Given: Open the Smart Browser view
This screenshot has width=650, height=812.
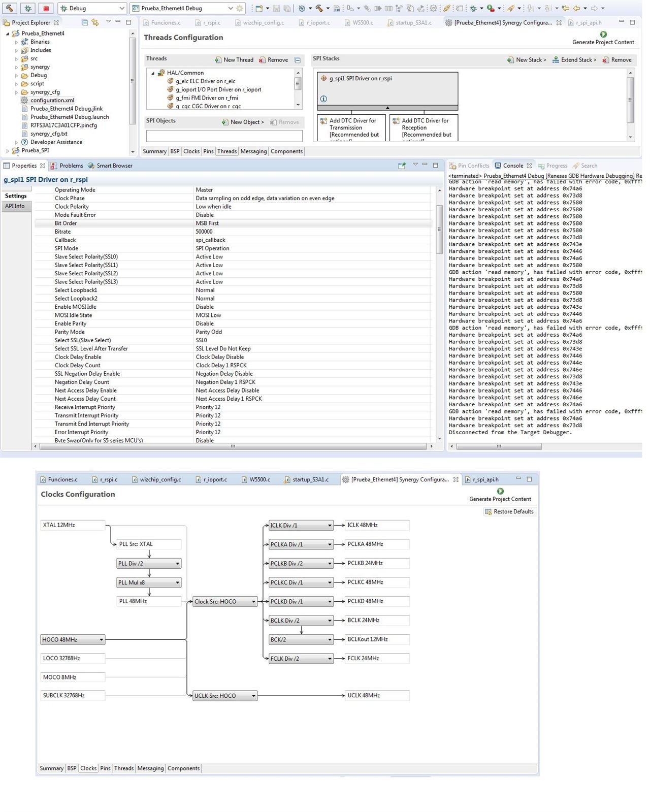Looking at the screenshot, I should [110, 166].
